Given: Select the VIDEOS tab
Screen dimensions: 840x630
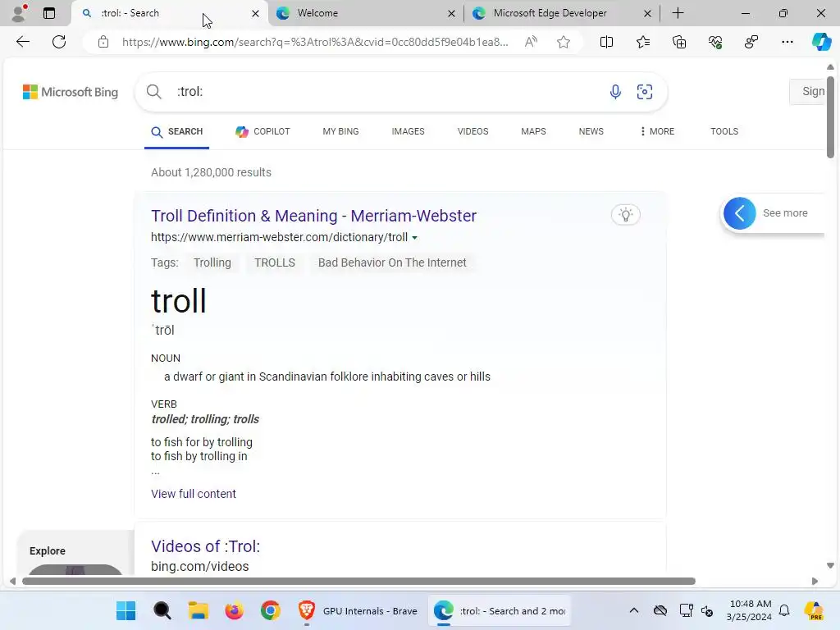Looking at the screenshot, I should point(473,131).
